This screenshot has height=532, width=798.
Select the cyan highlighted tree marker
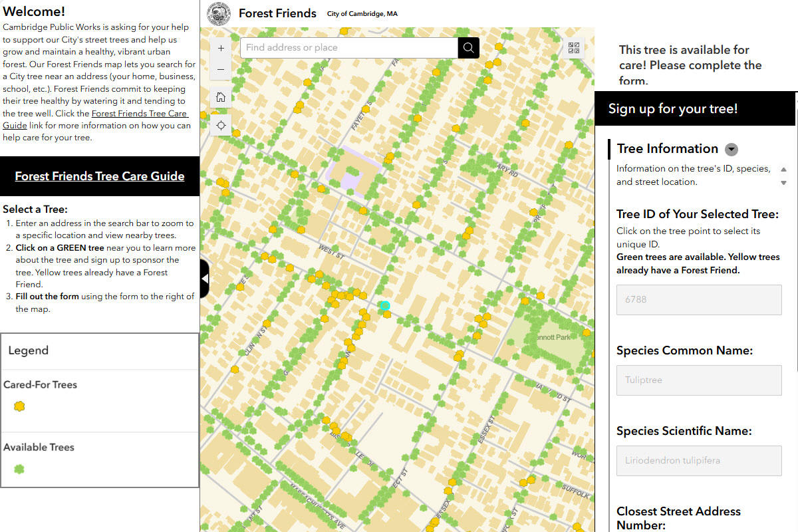pyautogui.click(x=384, y=306)
